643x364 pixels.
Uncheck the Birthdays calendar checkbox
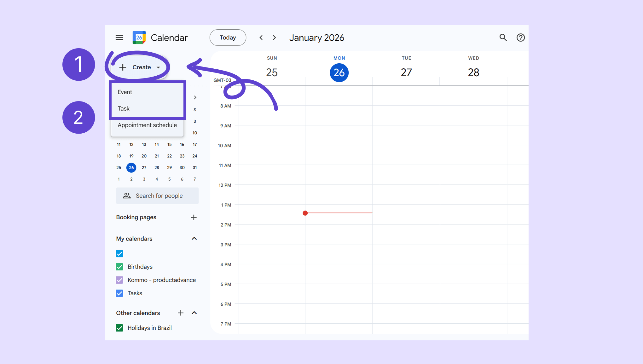tap(119, 267)
